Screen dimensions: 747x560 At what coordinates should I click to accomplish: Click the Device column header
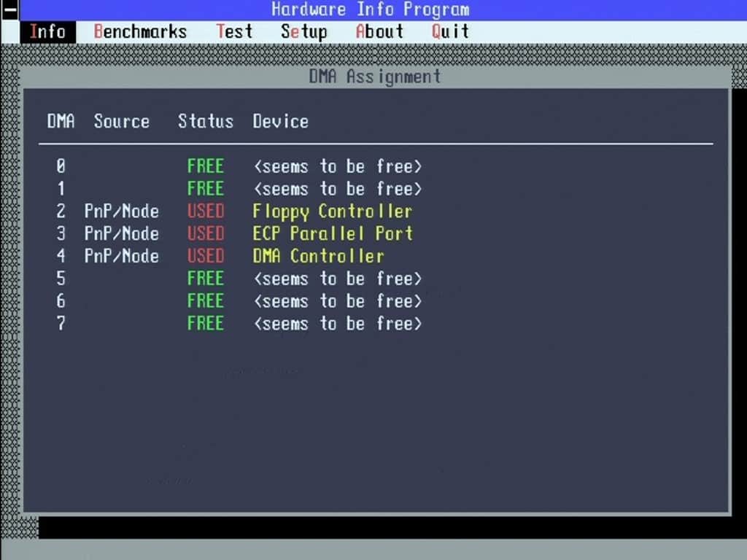pyautogui.click(x=281, y=122)
